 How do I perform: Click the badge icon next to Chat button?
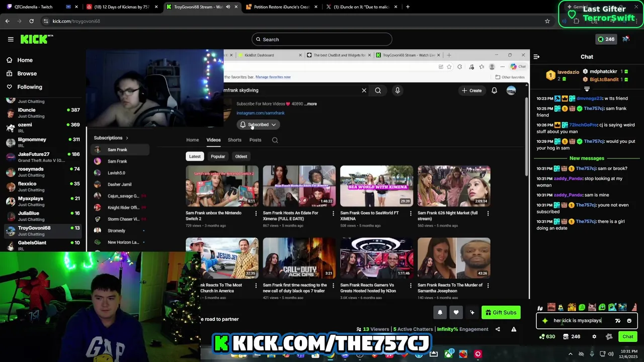(609, 337)
